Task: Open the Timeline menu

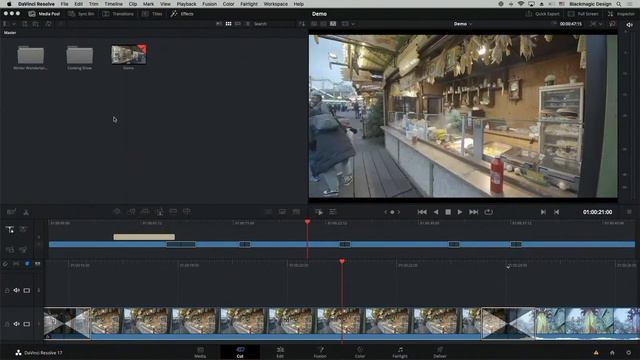Action: coord(113,4)
